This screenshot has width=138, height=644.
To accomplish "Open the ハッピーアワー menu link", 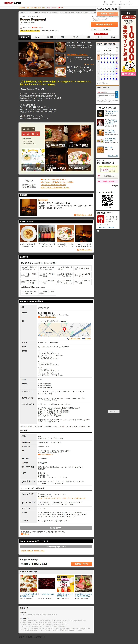I will pos(56,498).
